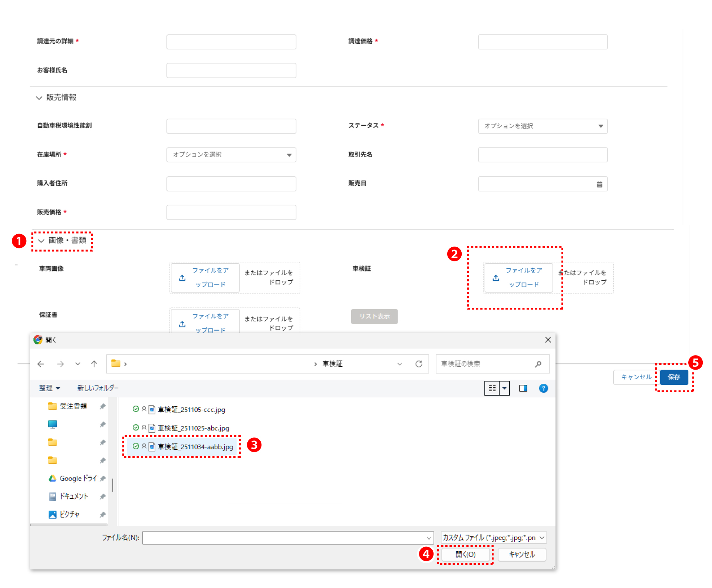Click the calendar icon in 販売日 field

[599, 184]
